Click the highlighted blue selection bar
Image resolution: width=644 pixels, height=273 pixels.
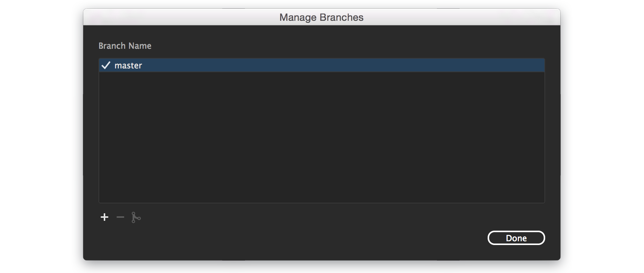[x=321, y=65]
